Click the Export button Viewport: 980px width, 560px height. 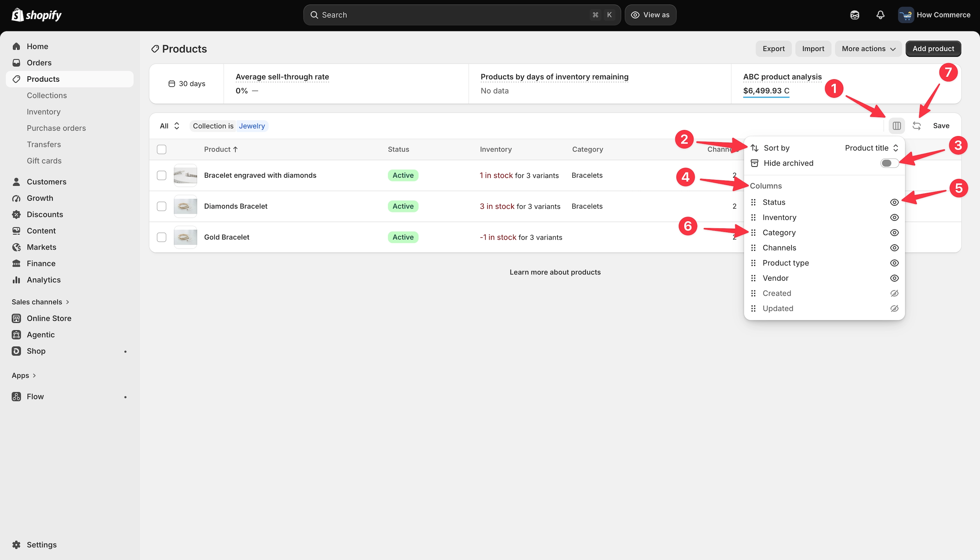click(x=773, y=49)
